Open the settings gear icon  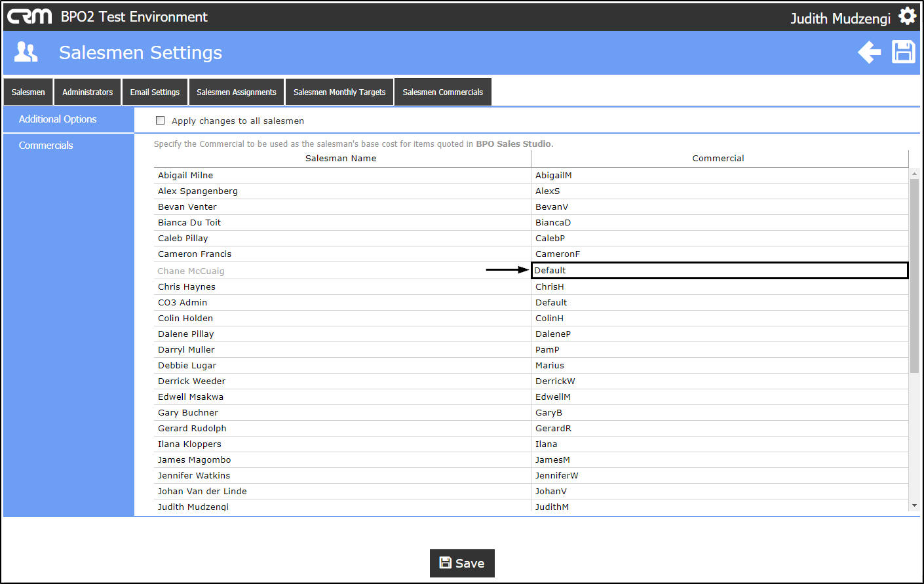pos(907,16)
